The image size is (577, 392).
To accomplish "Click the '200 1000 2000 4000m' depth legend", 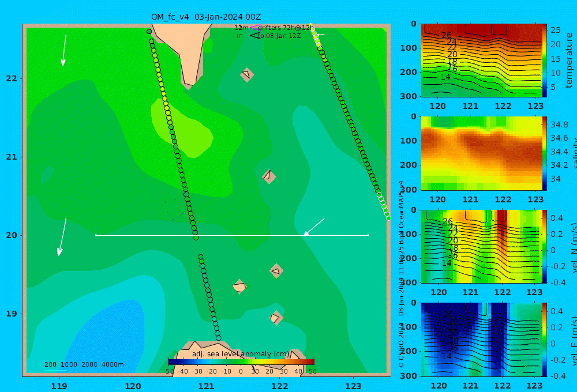I will (x=84, y=364).
